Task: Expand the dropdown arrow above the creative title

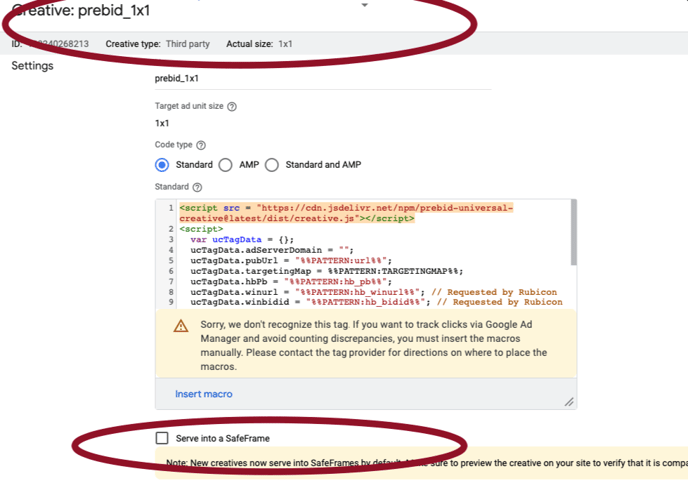Action: tap(364, 5)
